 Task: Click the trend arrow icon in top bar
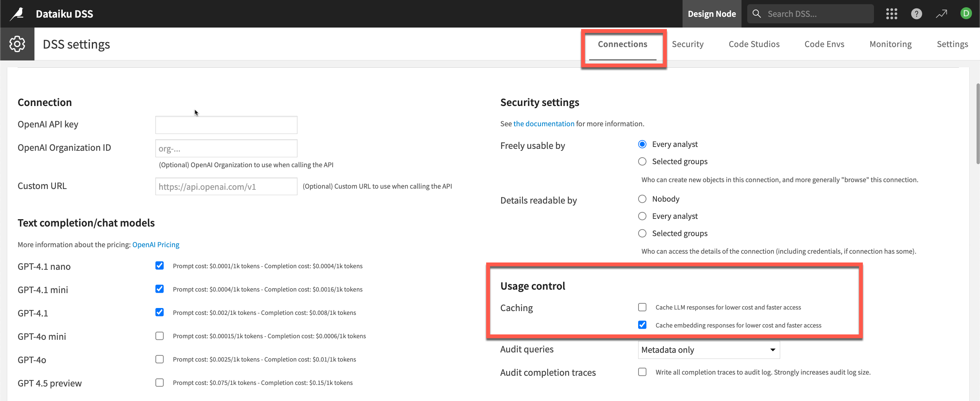click(x=941, y=13)
